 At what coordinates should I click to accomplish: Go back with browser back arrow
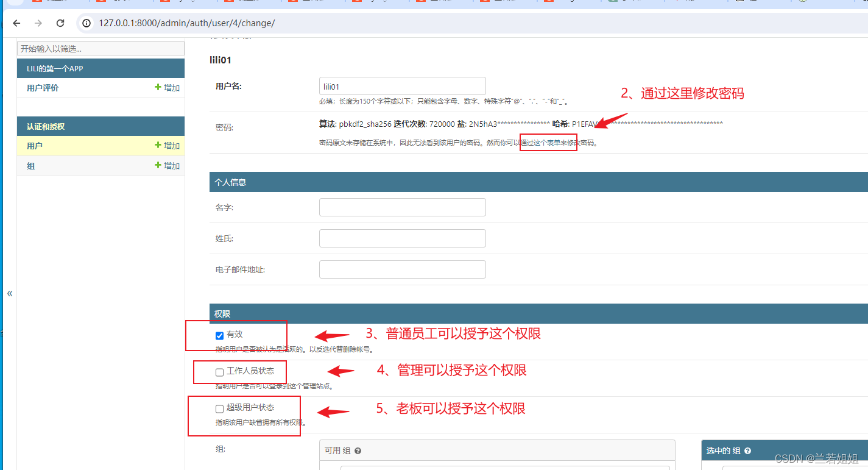(x=16, y=23)
